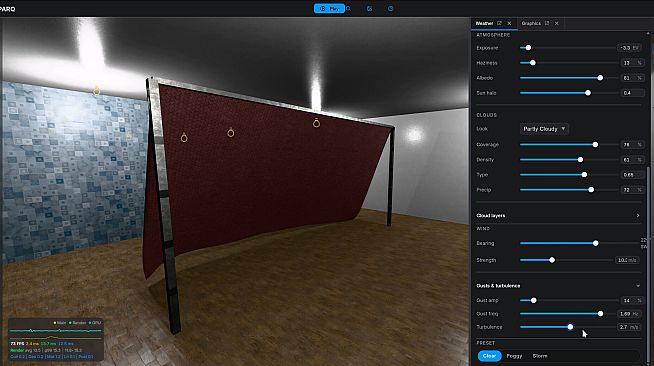Select the Storm weather preset
Image resolution: width=654 pixels, height=366 pixels.
point(540,356)
